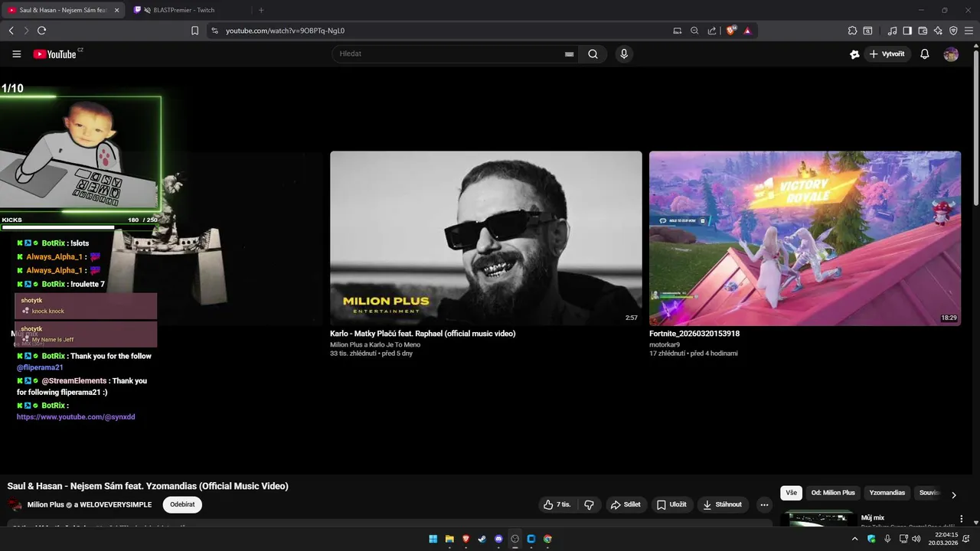Click the zoom-out magnifier icon in address bar
Viewport: 980px width, 551px height.
coord(694,31)
